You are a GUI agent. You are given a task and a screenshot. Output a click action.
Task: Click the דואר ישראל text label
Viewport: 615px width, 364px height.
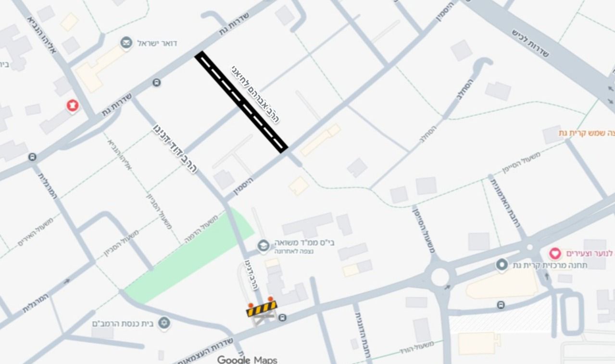157,43
